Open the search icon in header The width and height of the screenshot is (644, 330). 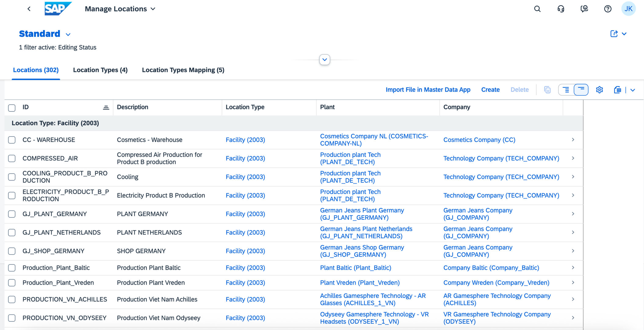tap(537, 9)
